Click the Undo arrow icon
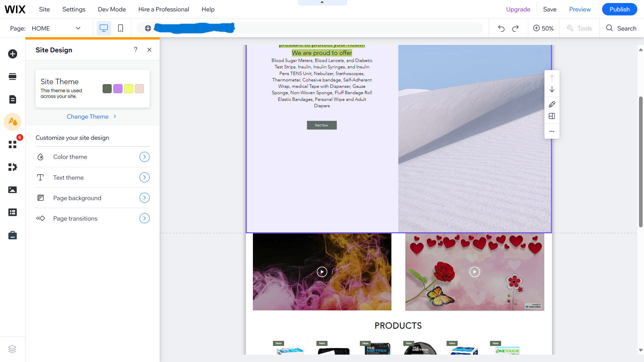The width and height of the screenshot is (644, 362). pyautogui.click(x=501, y=28)
